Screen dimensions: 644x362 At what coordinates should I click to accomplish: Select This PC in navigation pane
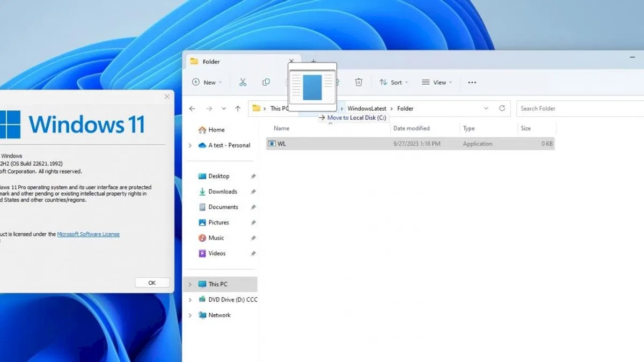click(220, 284)
